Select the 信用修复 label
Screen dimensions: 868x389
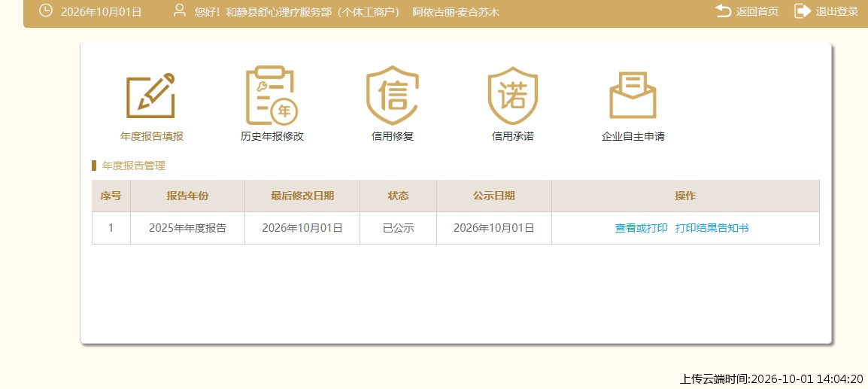click(393, 136)
